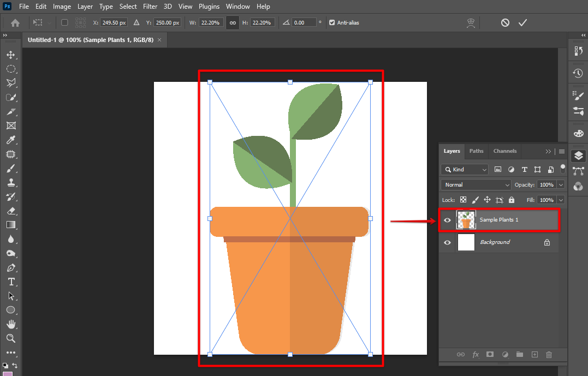This screenshot has width=588, height=376.
Task: Toggle visibility of the Background layer
Action: click(x=448, y=242)
